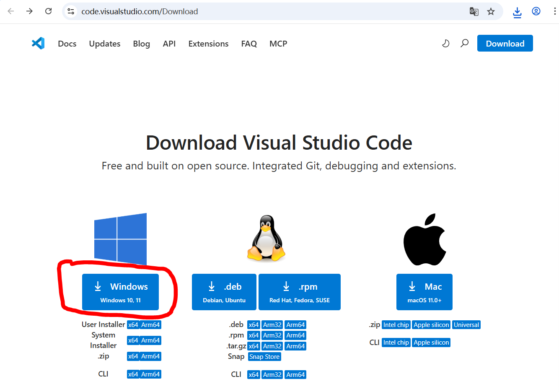Select Linux .tar.gz Arm64 link
Viewport: 559px width, 392px height.
point(295,346)
